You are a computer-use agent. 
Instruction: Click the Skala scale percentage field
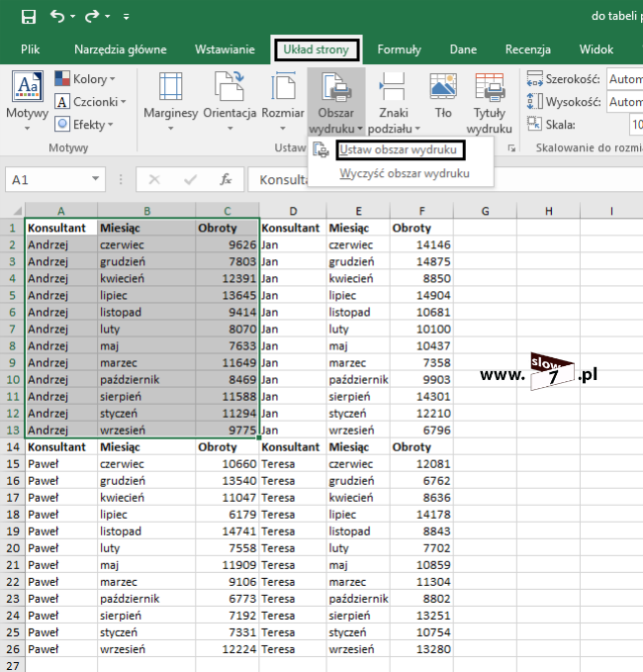(636, 125)
